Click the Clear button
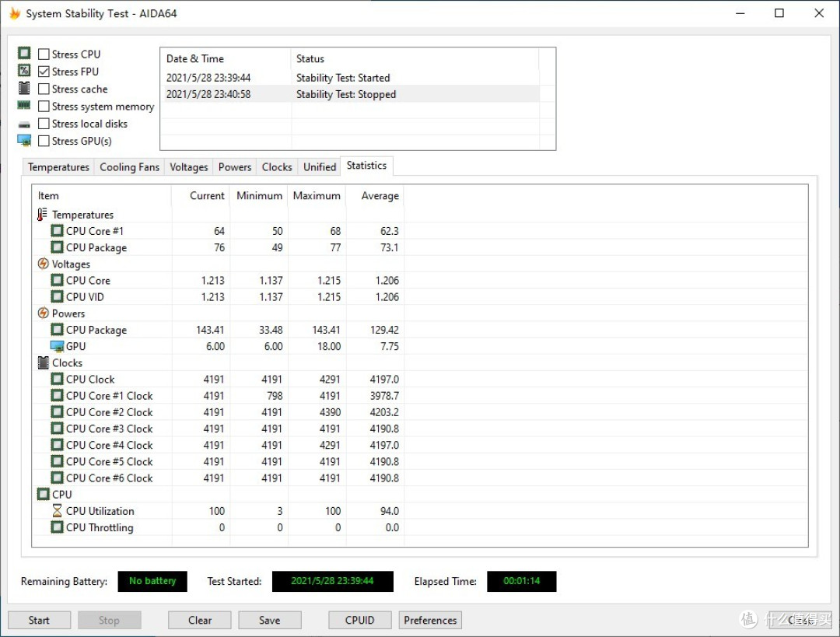 200,620
